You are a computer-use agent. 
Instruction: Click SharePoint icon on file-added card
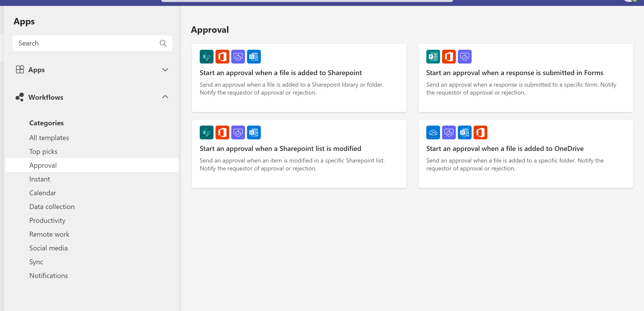pyautogui.click(x=206, y=56)
